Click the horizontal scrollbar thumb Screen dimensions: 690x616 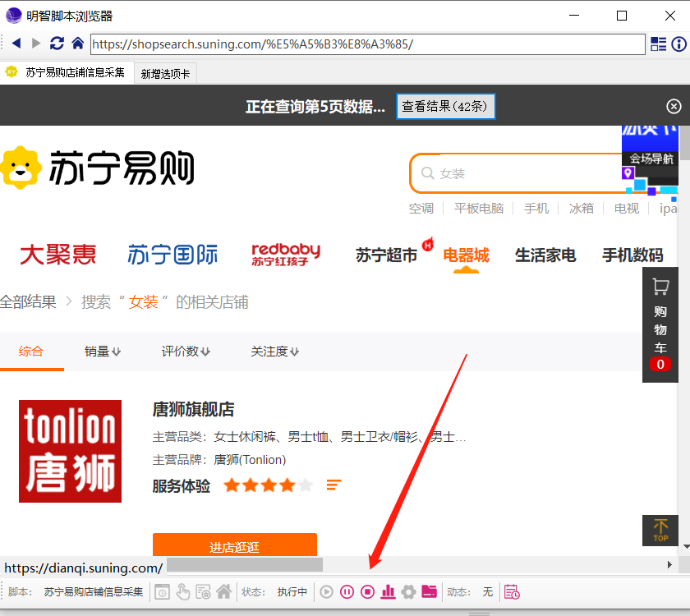tap(245, 564)
